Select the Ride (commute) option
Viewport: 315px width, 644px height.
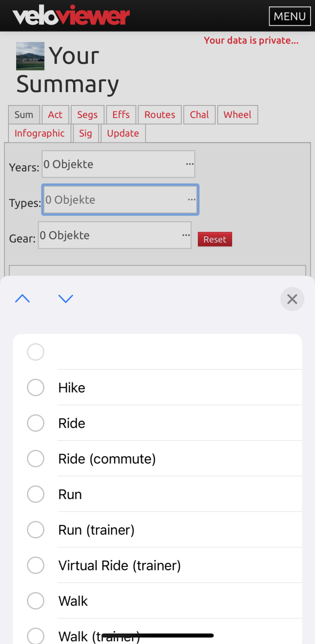(x=36, y=459)
